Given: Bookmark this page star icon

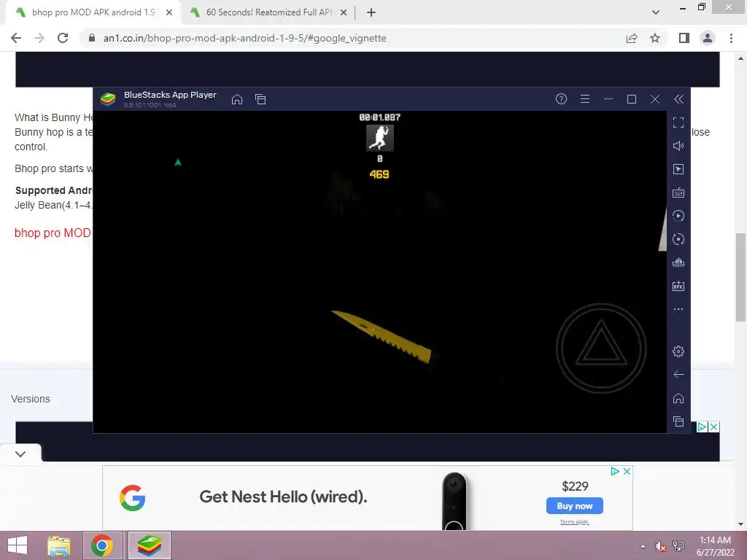Looking at the screenshot, I should [x=655, y=38].
